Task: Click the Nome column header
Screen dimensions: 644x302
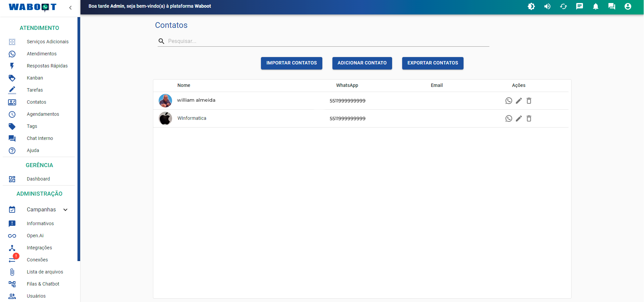Action: 184,85
